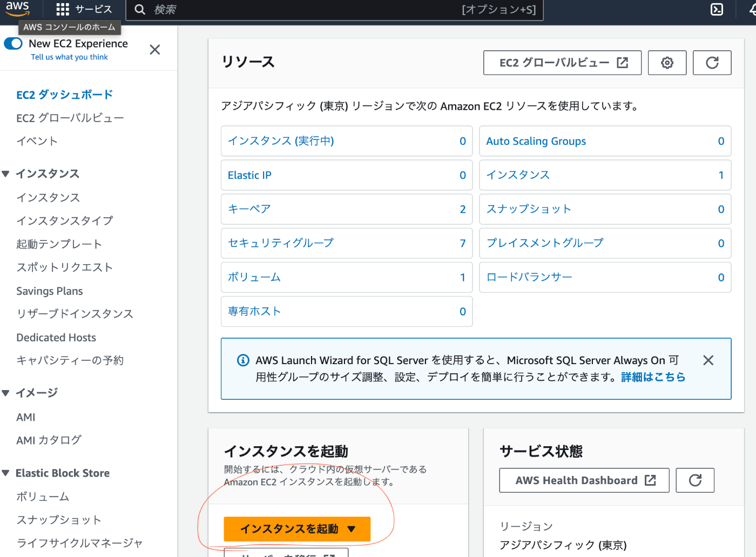Select EC2 ダッシュボード in sidebar
This screenshot has width=756, height=557.
(x=65, y=95)
